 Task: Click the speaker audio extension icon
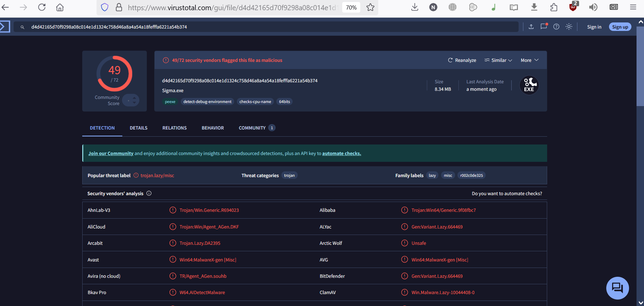593,7
